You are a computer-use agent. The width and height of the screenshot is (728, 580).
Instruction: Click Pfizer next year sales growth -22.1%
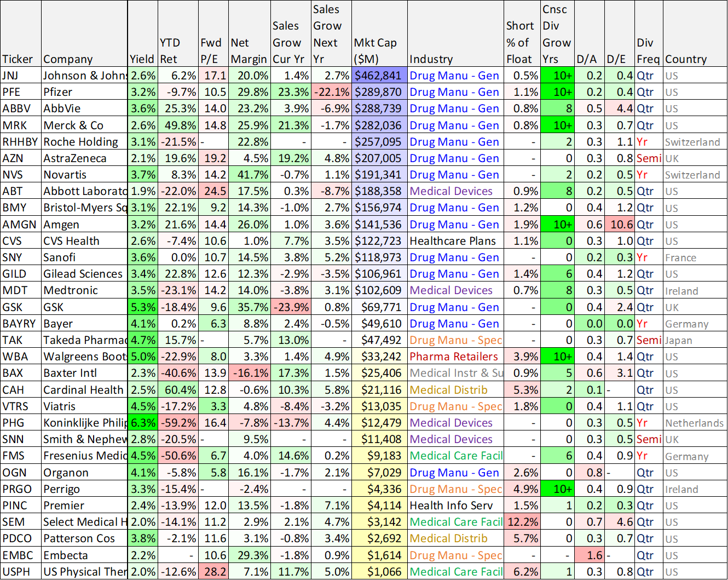point(331,92)
